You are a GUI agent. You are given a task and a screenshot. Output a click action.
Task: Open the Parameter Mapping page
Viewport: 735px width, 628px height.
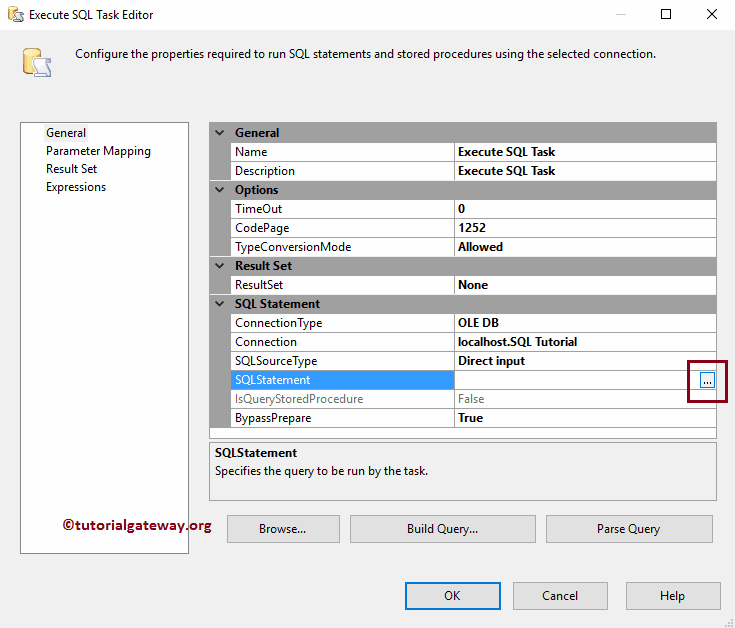point(98,151)
